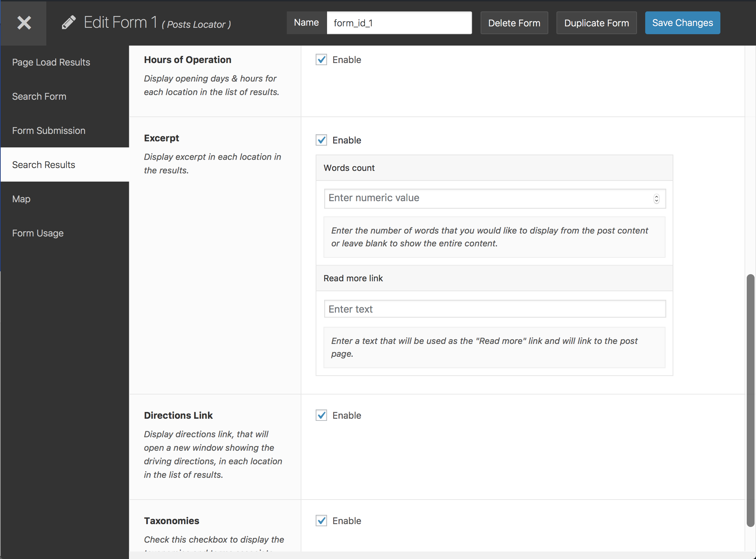
Task: Click the form Name input field
Action: click(399, 23)
